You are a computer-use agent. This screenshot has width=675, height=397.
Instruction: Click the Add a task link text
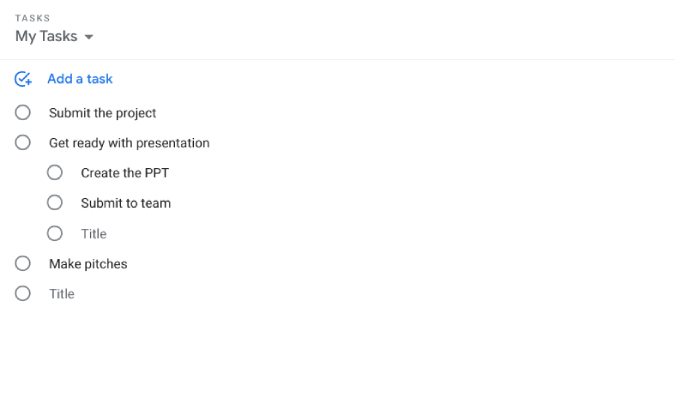[x=80, y=79]
